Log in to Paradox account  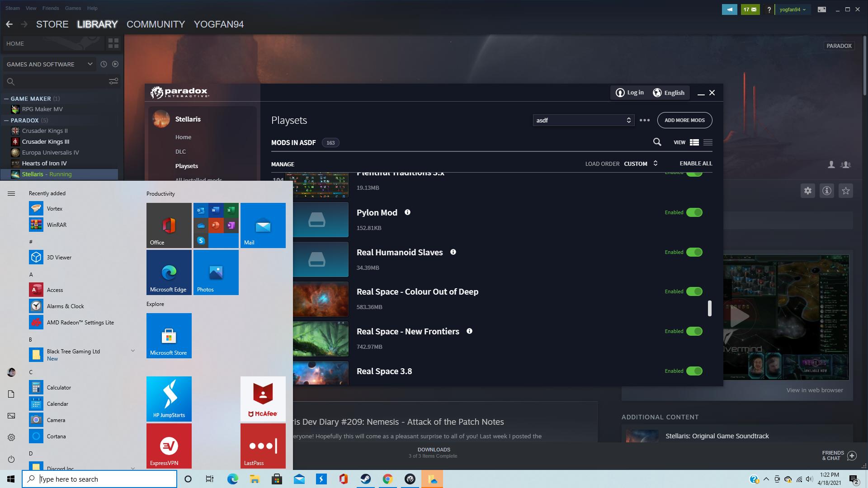pyautogui.click(x=630, y=93)
